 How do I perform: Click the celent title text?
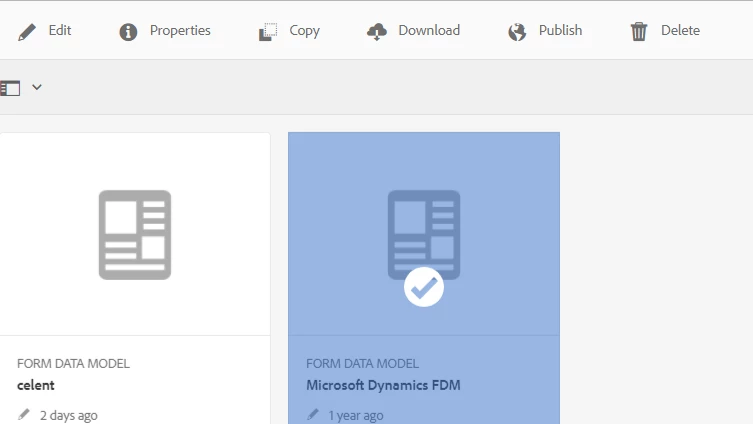coord(36,386)
